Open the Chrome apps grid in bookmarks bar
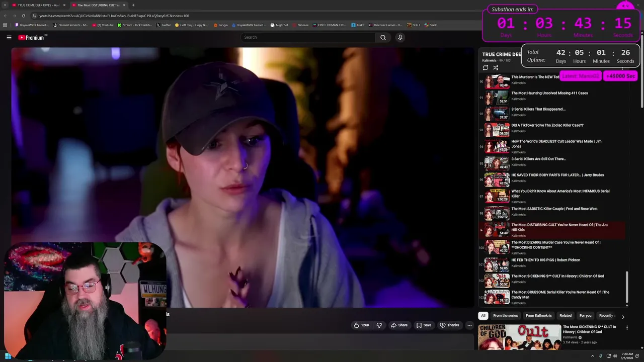The image size is (644, 362). point(5,25)
